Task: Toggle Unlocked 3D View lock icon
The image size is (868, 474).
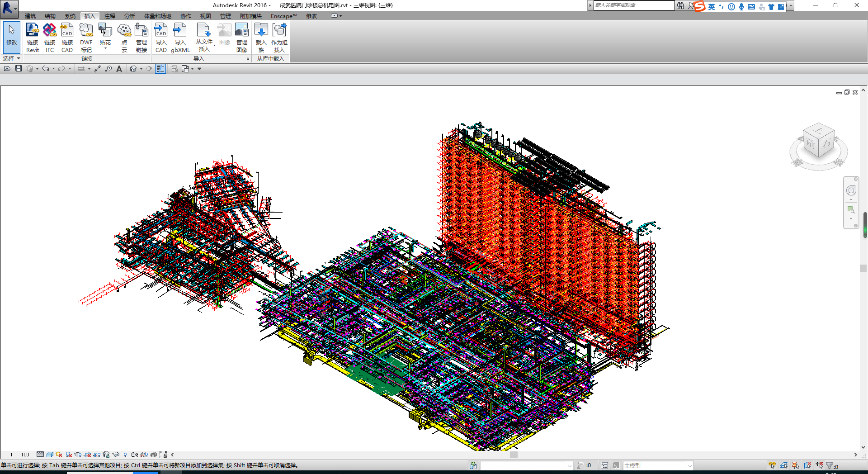Action: click(106, 455)
